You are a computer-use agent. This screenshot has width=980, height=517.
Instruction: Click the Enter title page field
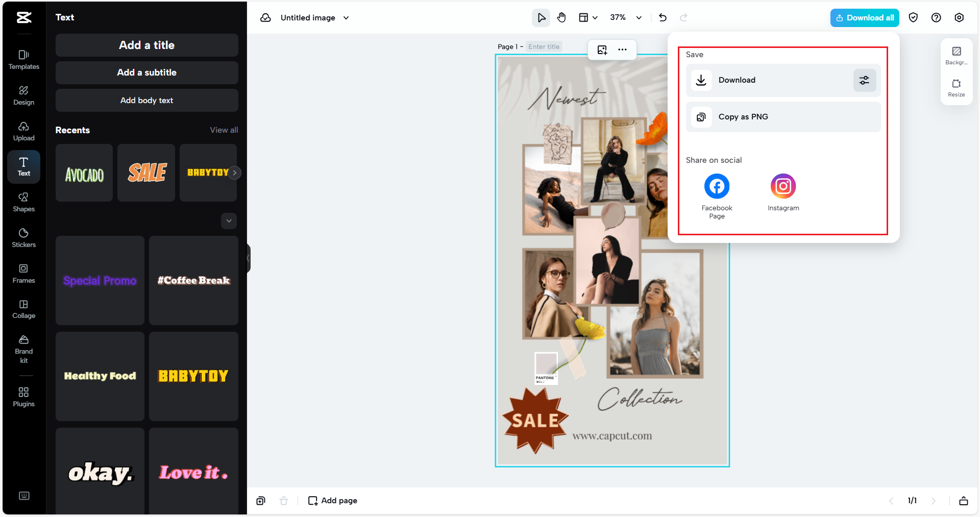click(544, 46)
